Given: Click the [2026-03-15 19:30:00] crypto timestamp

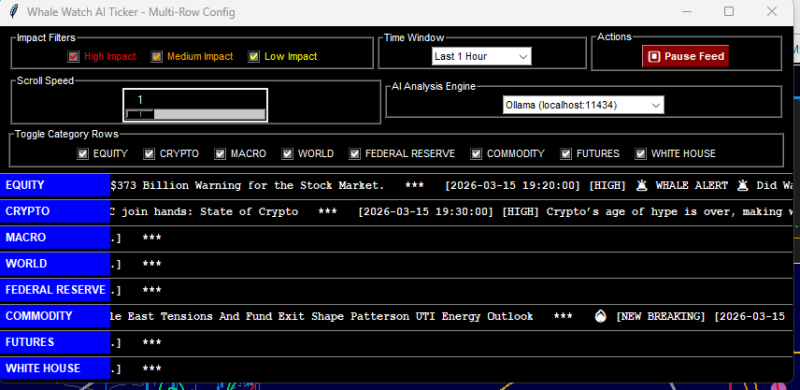Looking at the screenshot, I should point(426,212).
